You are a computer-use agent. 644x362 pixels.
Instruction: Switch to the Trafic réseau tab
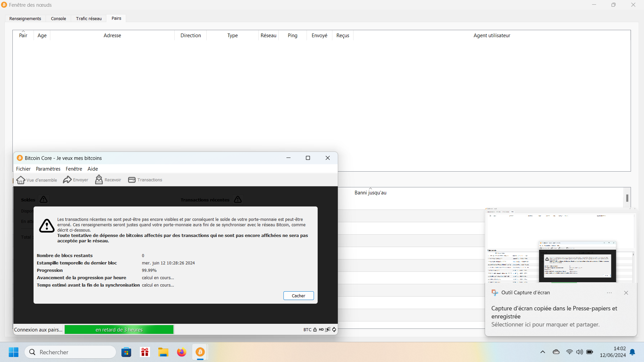[89, 19]
